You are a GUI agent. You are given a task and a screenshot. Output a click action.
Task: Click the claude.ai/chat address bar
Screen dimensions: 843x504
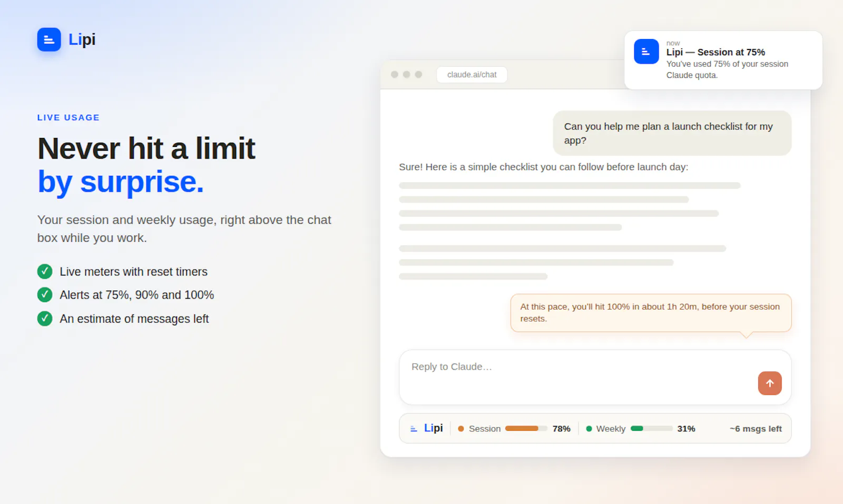tap(472, 75)
